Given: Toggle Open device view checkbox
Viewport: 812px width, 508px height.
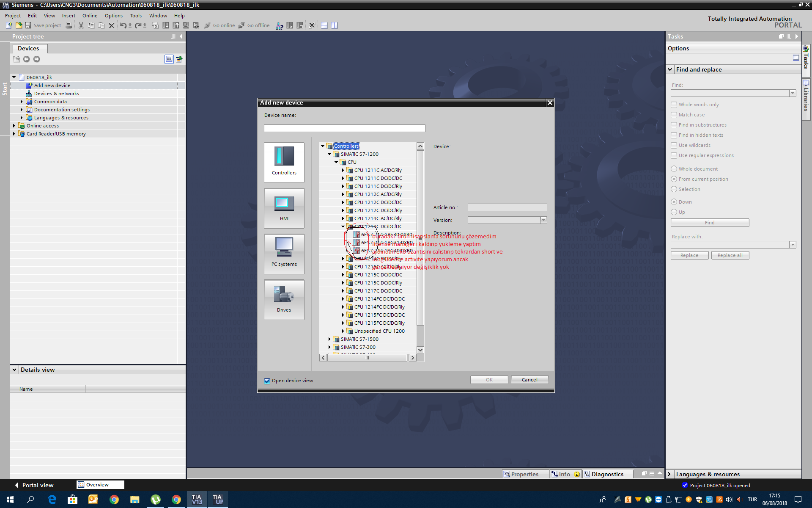Looking at the screenshot, I should [267, 381].
